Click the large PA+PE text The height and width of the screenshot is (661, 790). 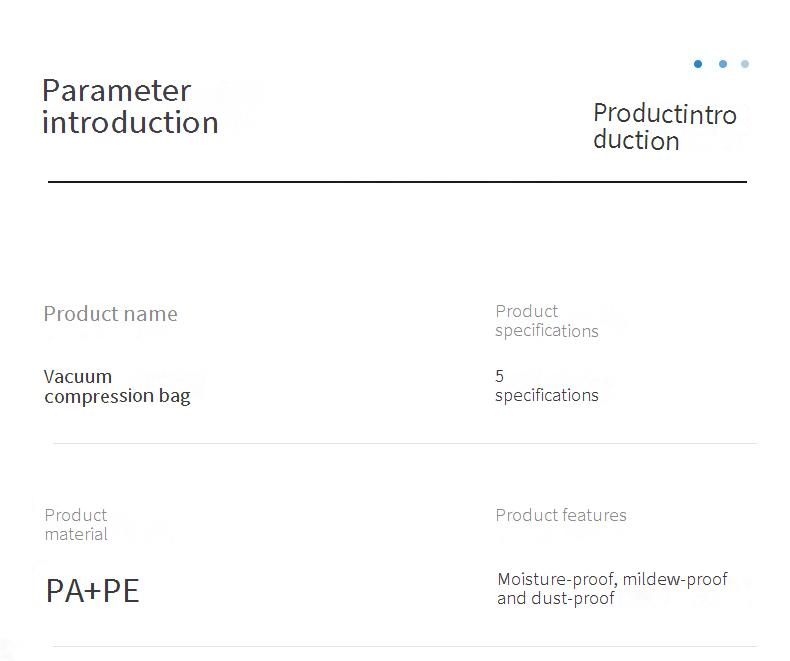[92, 590]
